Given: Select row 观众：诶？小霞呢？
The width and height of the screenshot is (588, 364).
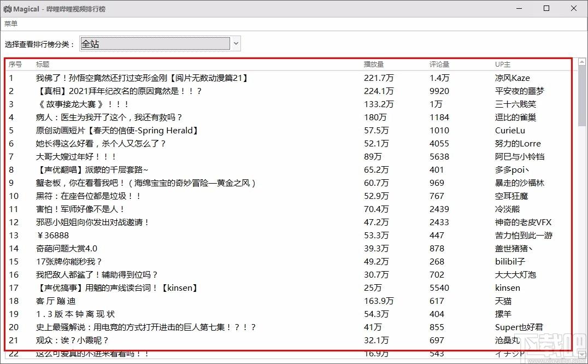Looking at the screenshot, I should click(289, 340).
